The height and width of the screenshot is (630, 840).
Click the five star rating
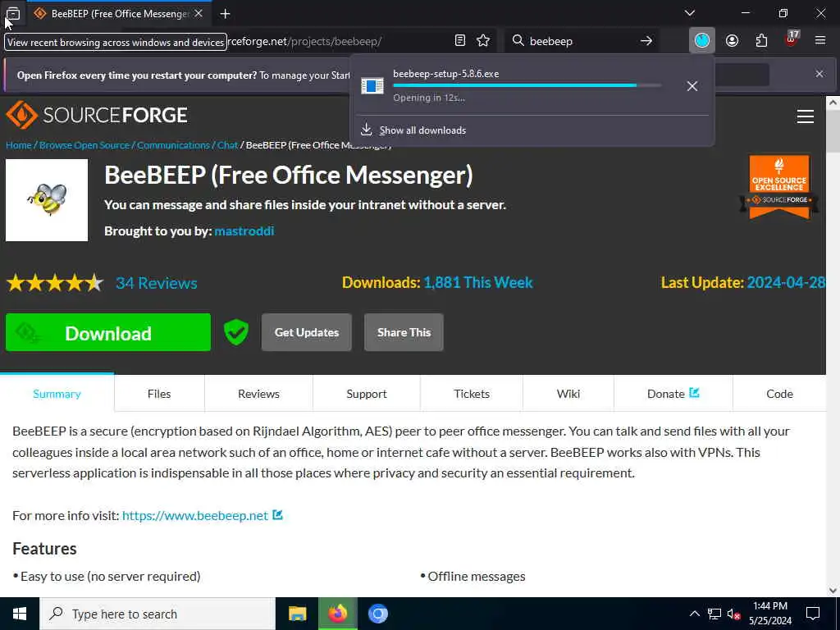pos(55,283)
